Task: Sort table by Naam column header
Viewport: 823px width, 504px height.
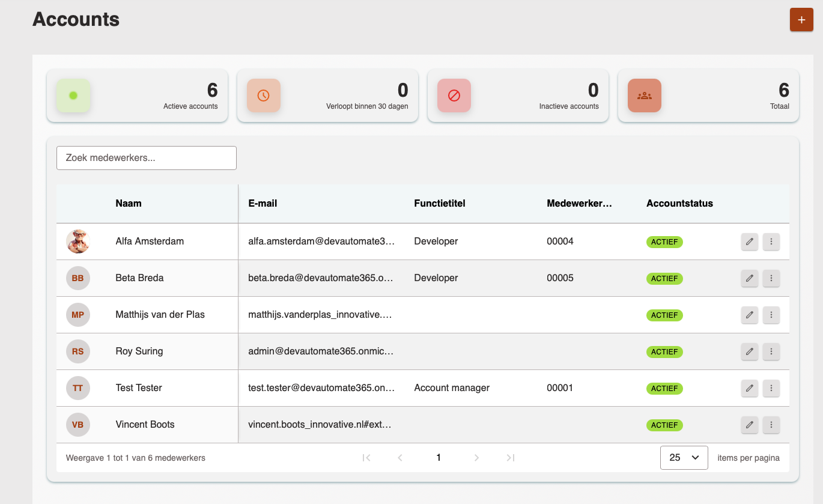Action: (x=129, y=203)
